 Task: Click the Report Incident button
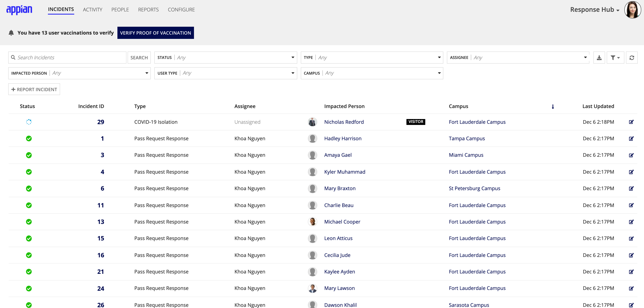point(34,89)
